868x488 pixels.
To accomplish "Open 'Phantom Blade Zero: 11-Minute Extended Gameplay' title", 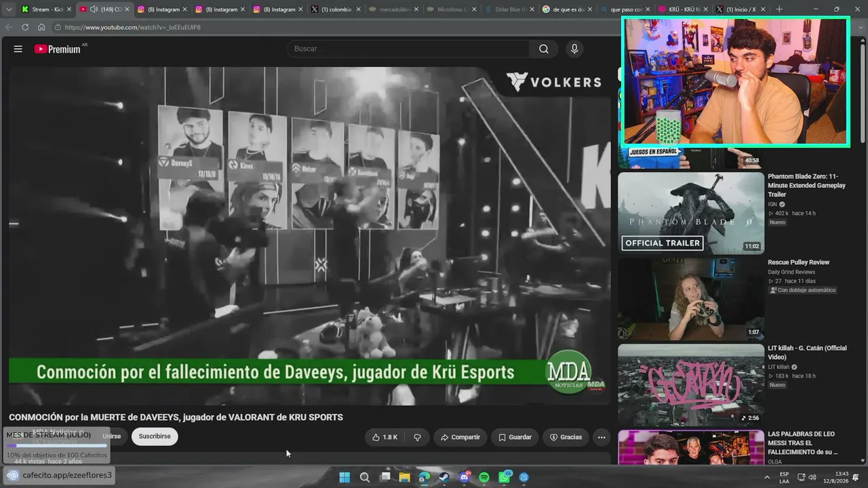I will (807, 186).
